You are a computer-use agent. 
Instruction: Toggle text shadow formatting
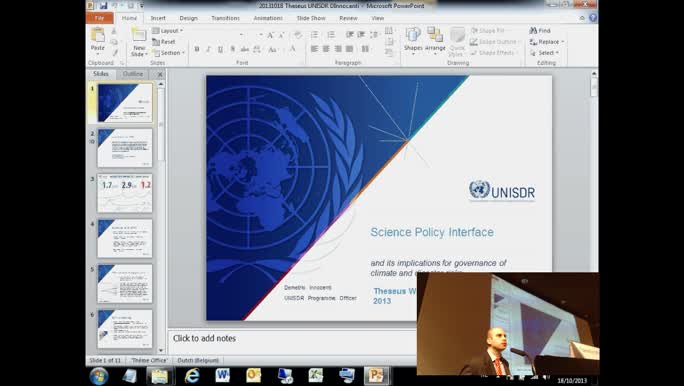pos(233,49)
